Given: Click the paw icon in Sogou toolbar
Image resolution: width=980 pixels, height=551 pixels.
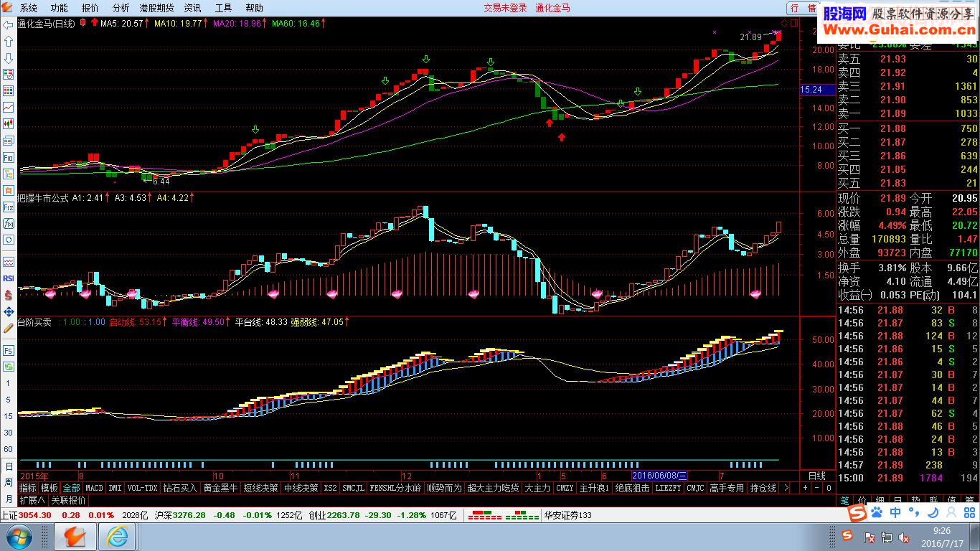Looking at the screenshot, I should pyautogui.click(x=877, y=512).
